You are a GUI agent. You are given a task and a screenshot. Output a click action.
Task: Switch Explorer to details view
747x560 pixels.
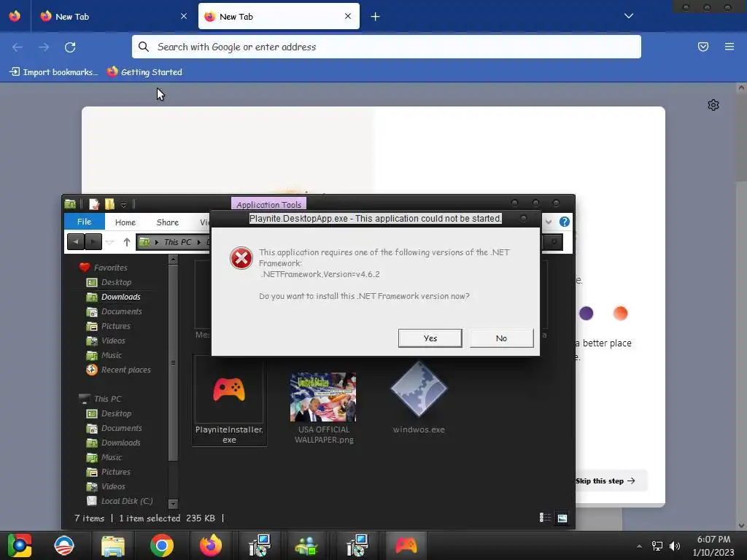tap(544, 518)
